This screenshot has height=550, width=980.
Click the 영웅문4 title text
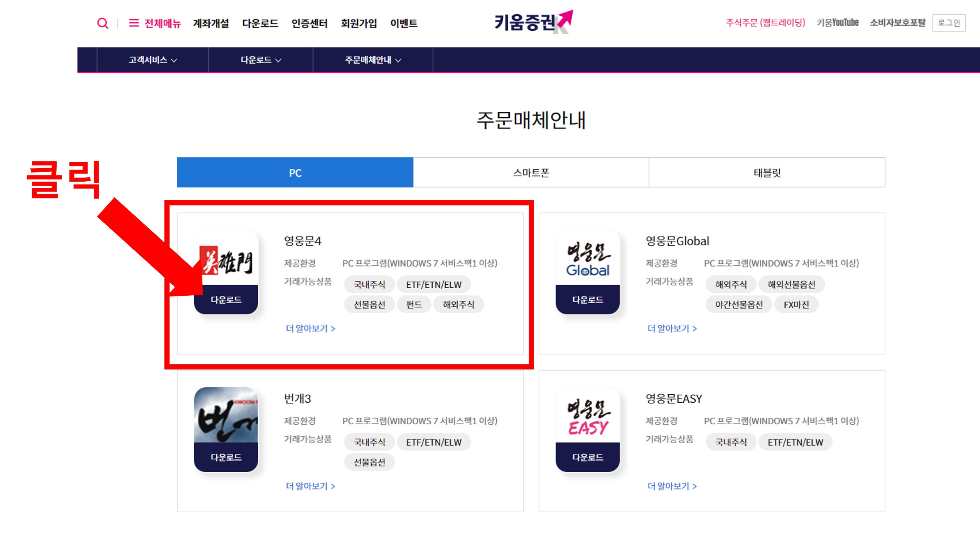pos(303,241)
